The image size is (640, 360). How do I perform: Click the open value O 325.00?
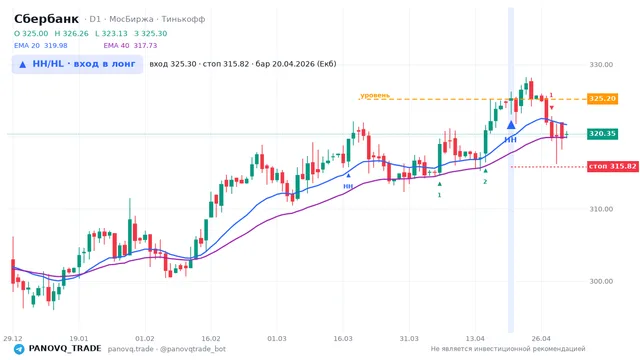[x=31, y=33]
